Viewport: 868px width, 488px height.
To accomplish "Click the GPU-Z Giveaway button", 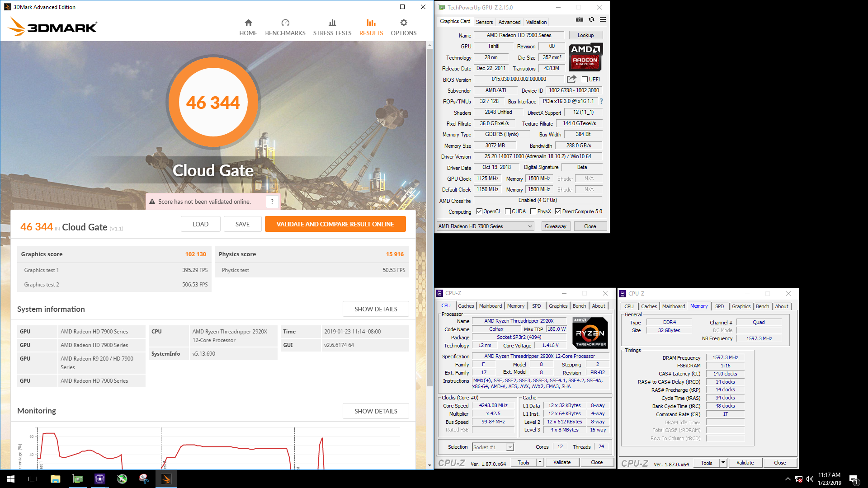I will click(x=555, y=226).
